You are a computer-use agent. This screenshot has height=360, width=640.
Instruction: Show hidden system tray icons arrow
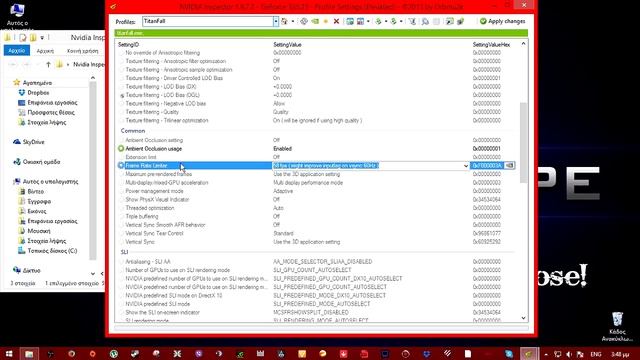click(546, 354)
